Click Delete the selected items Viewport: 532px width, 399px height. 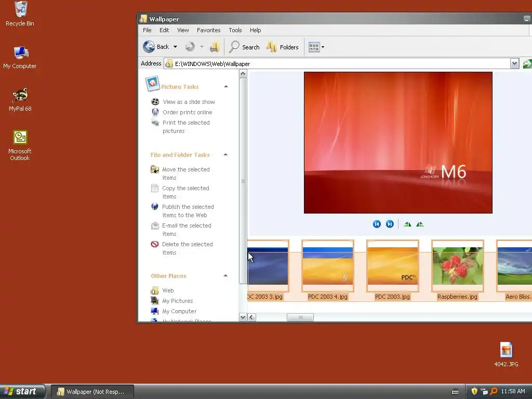[187, 248]
